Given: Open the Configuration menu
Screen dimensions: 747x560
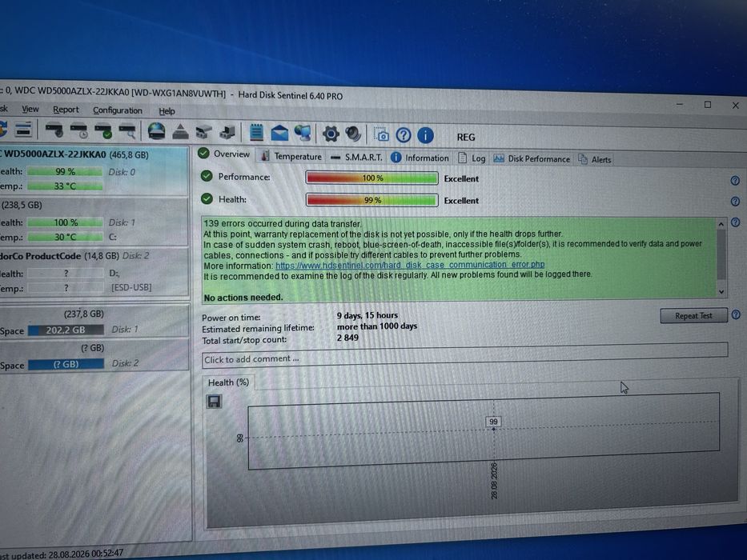Looking at the screenshot, I should 118,110.
